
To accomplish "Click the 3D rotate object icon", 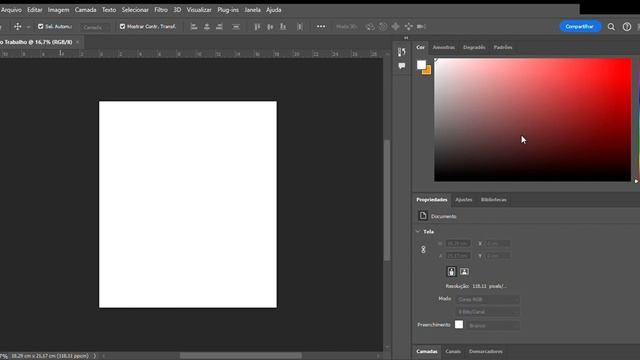I will coord(370,27).
